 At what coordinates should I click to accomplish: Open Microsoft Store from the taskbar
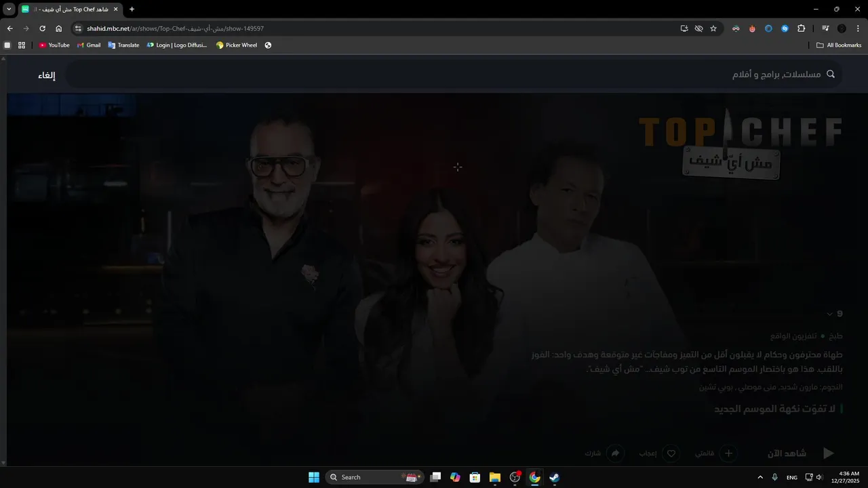click(x=475, y=477)
